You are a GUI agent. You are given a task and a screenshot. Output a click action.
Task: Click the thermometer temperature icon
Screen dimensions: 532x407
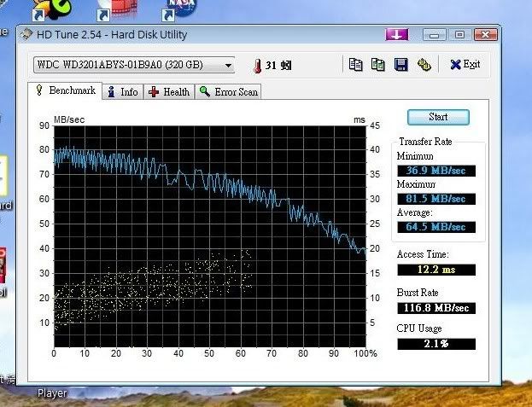(258, 66)
